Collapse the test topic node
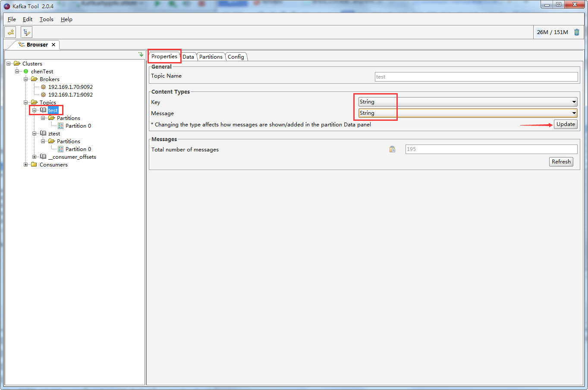Image resolution: width=588 pixels, height=390 pixels. (x=35, y=110)
